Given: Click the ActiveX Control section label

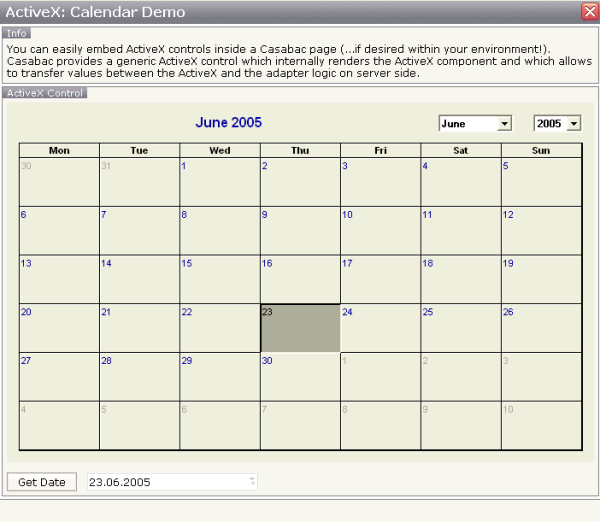Looking at the screenshot, I should click(x=45, y=93).
